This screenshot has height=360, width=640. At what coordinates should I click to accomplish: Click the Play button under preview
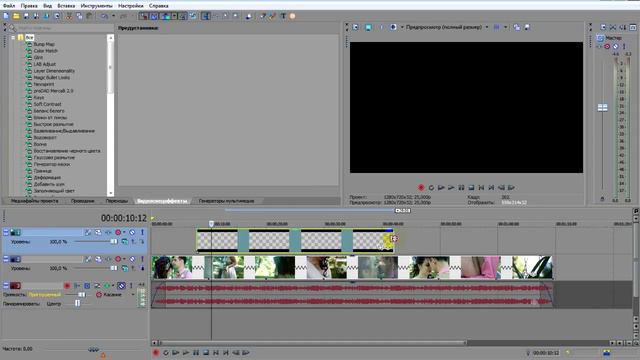point(451,187)
